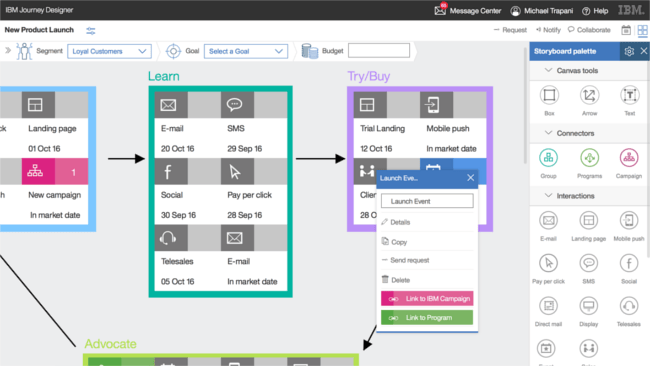Choose the Campaign connector icon
The width and height of the screenshot is (650, 366).
pos(629,158)
